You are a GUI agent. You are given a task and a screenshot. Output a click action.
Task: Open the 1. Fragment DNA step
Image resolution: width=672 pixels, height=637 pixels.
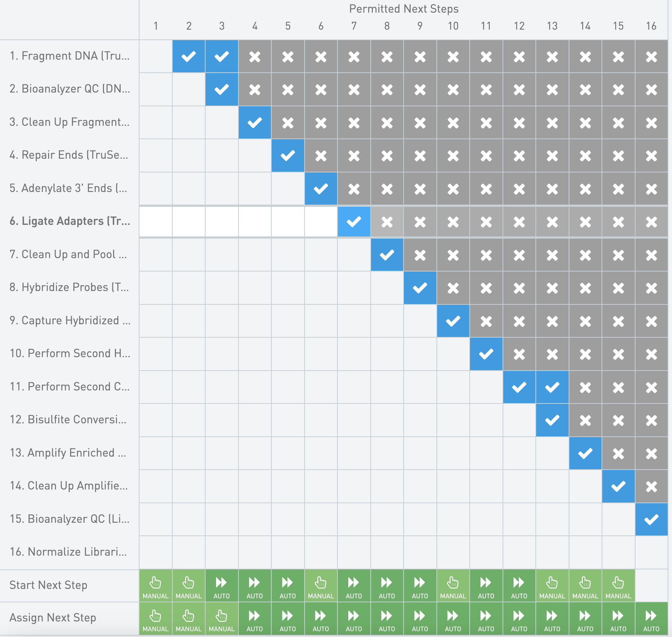(69, 56)
